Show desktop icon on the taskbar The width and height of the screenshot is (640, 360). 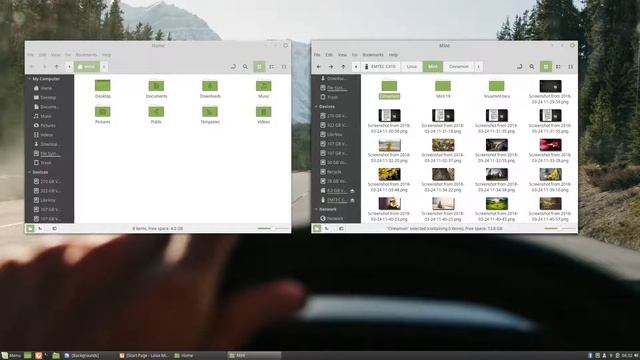tap(28, 356)
